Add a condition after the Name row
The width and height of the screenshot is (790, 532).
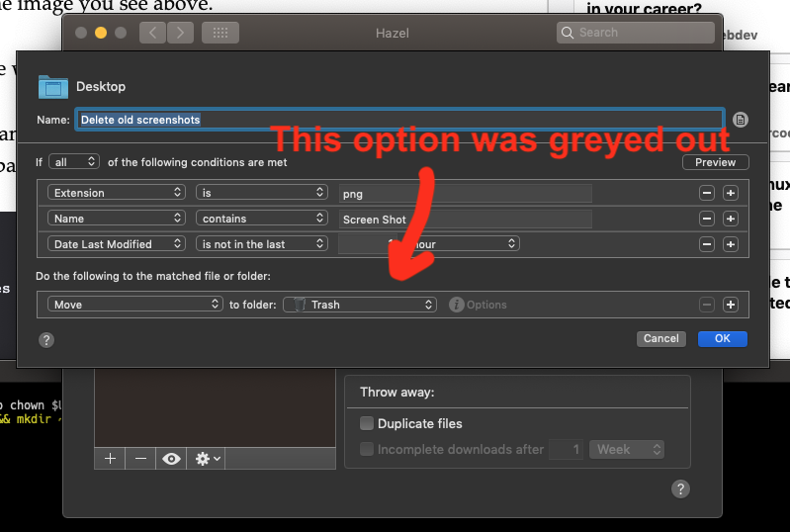[731, 219]
